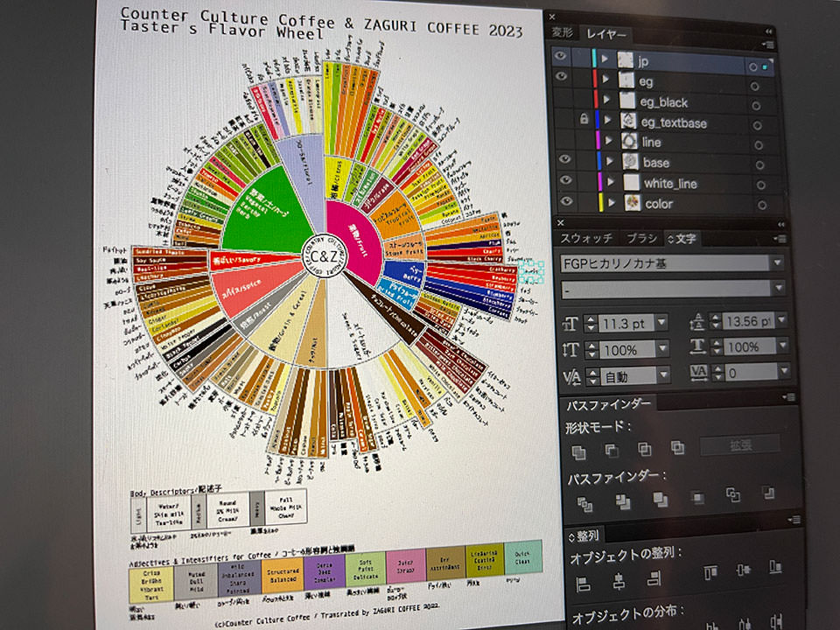Click the Unite shape mode icon in Pathfinder
This screenshot has height=630, width=840.
pos(578,451)
